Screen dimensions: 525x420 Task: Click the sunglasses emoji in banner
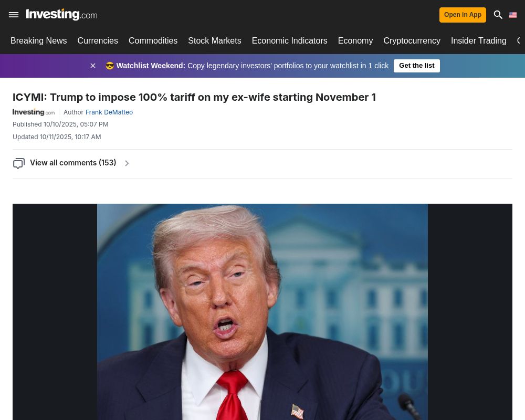(x=110, y=66)
